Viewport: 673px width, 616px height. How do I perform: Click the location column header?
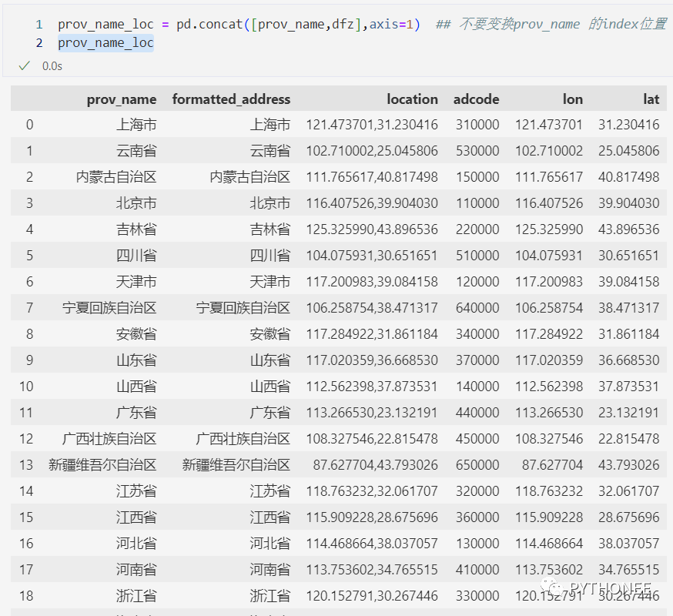click(412, 99)
